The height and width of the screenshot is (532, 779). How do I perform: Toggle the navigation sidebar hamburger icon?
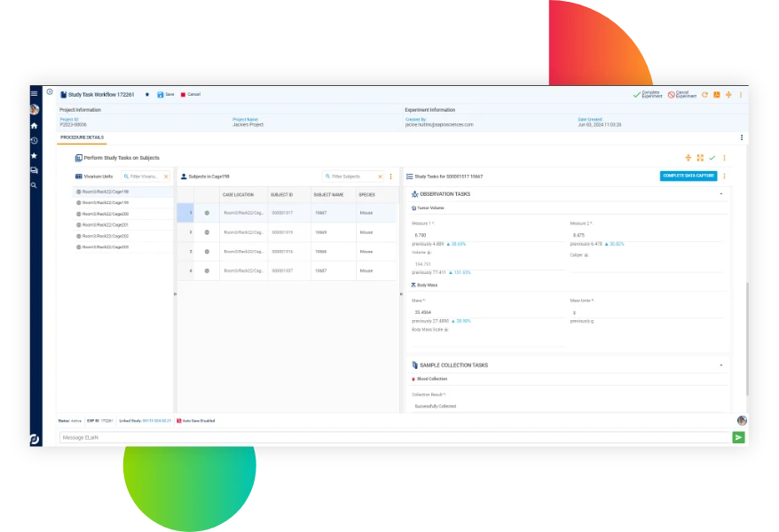click(x=34, y=92)
